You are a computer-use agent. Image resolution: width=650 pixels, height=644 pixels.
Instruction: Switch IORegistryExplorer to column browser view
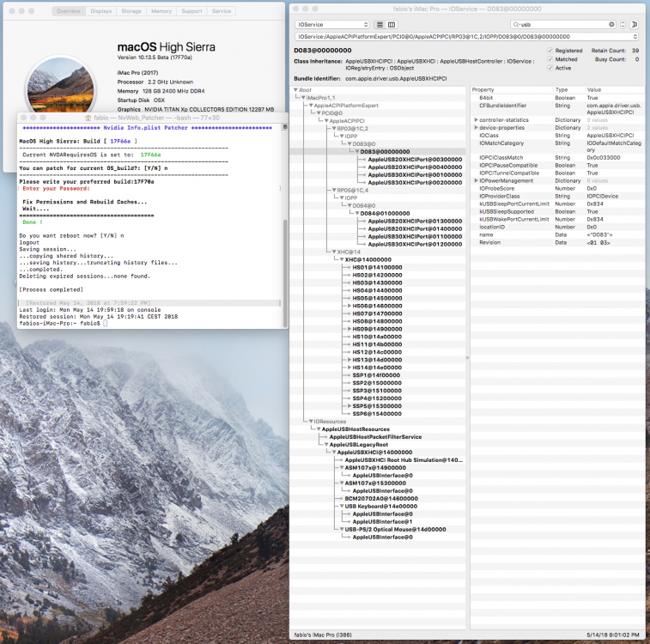(392, 24)
